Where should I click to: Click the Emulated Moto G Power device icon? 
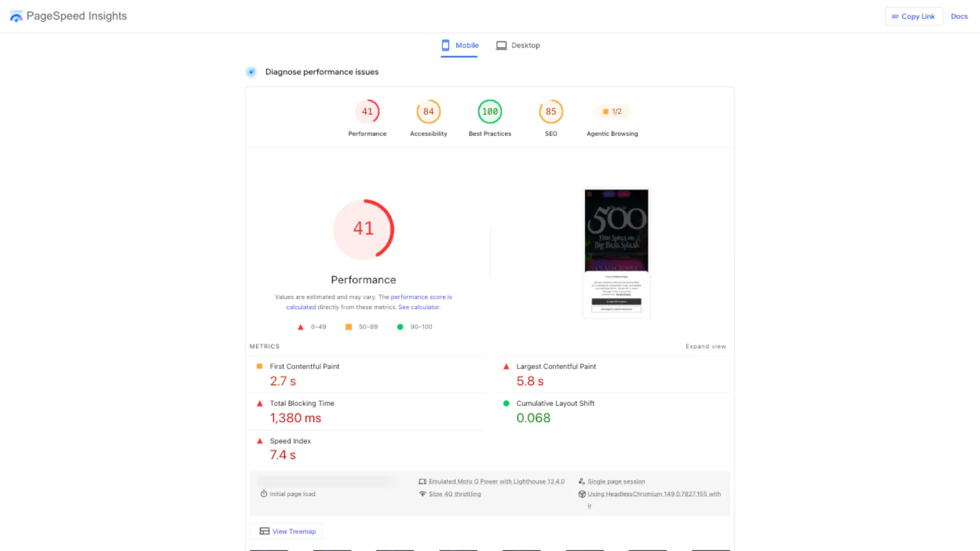[423, 482]
